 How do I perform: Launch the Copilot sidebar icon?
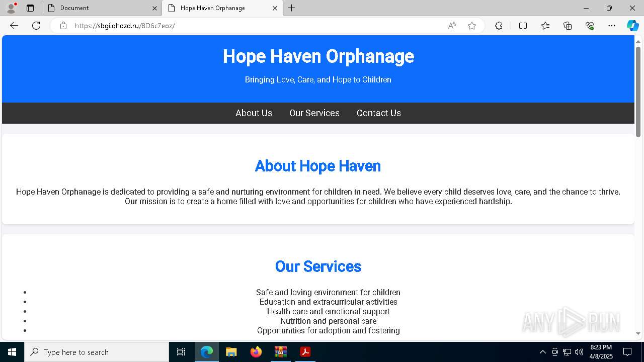(x=632, y=26)
